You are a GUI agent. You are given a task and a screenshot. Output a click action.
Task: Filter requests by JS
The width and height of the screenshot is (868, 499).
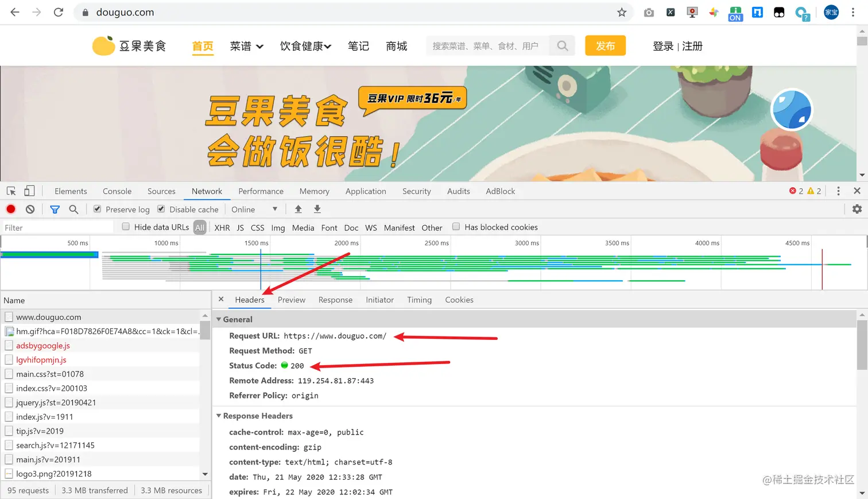pos(241,227)
